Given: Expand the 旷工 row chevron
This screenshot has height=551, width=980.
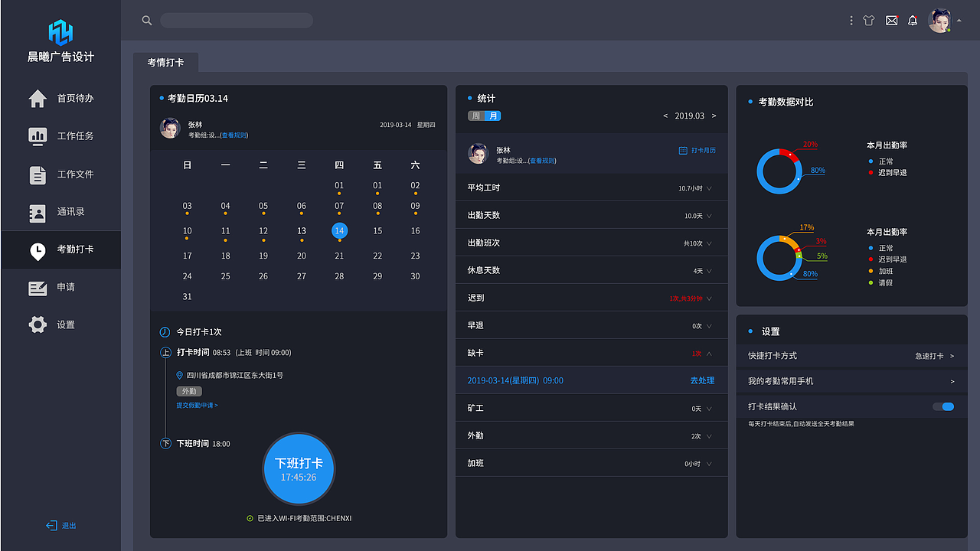Looking at the screenshot, I should pos(709,409).
